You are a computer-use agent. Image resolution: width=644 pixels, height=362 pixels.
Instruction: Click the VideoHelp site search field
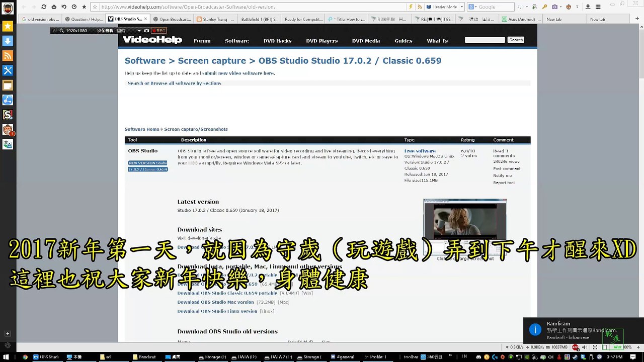tap(485, 40)
